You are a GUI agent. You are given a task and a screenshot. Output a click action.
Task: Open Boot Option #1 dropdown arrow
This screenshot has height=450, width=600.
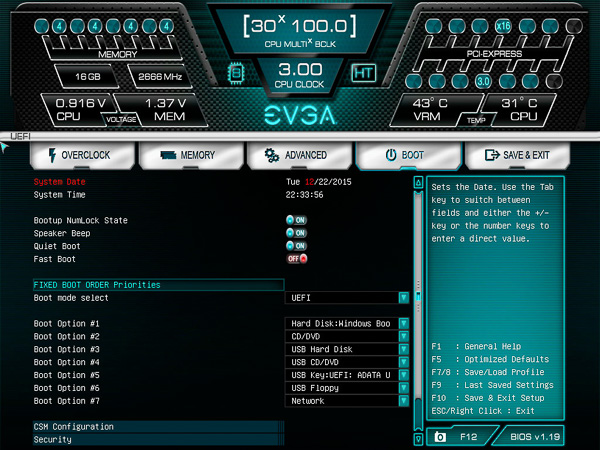(x=404, y=323)
